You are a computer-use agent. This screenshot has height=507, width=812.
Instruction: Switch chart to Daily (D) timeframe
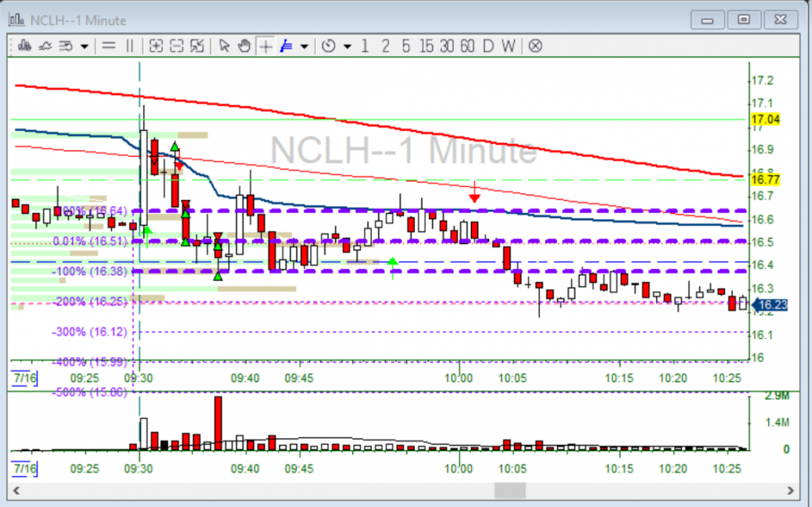coord(488,46)
